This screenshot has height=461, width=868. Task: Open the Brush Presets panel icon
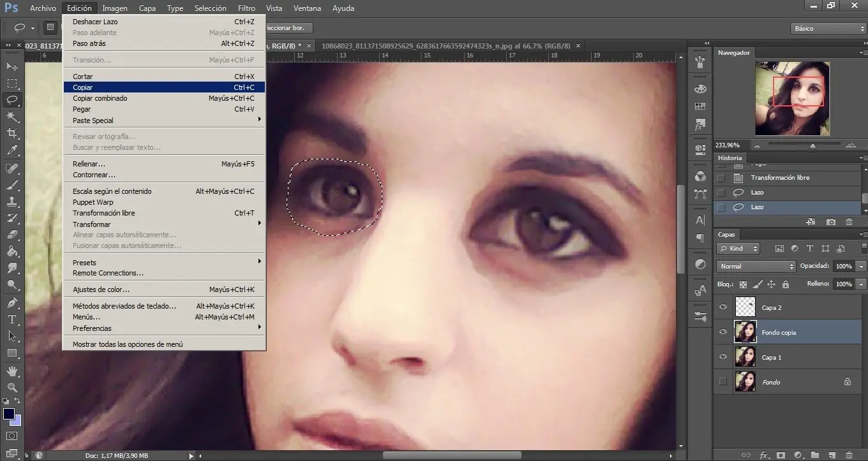click(x=700, y=62)
